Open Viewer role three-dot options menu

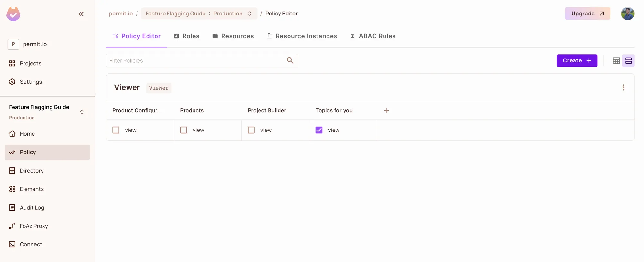(623, 87)
